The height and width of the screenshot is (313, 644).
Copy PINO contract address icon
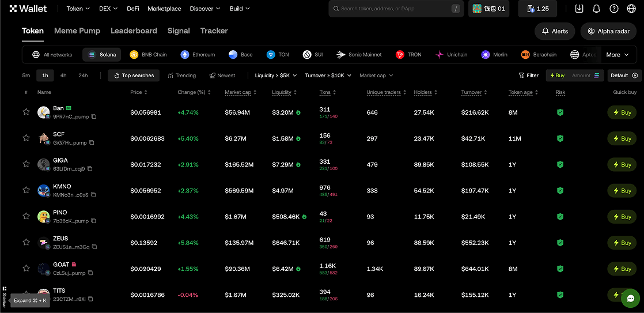pos(94,221)
